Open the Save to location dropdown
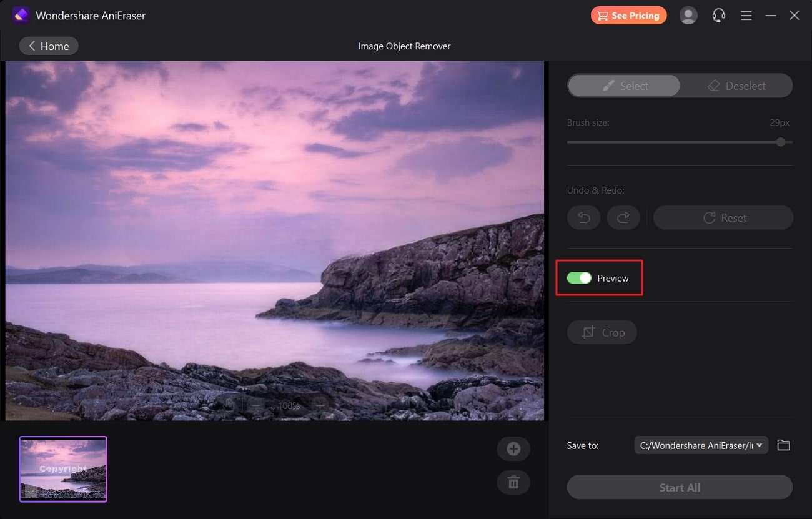The width and height of the screenshot is (812, 519). click(x=700, y=445)
